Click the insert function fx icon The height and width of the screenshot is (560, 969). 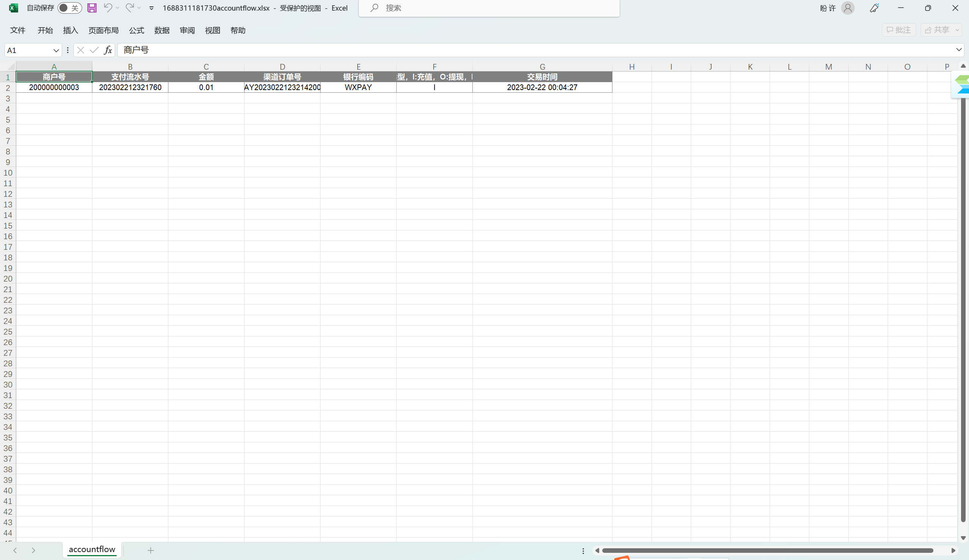click(108, 50)
